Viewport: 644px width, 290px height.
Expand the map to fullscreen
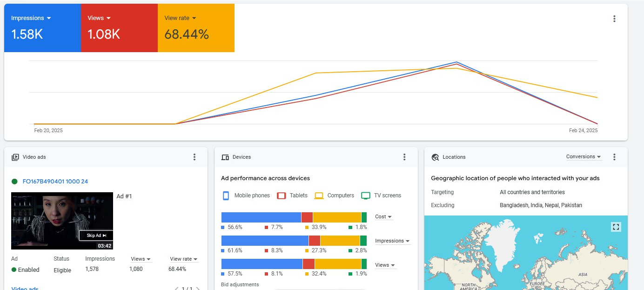tap(616, 227)
